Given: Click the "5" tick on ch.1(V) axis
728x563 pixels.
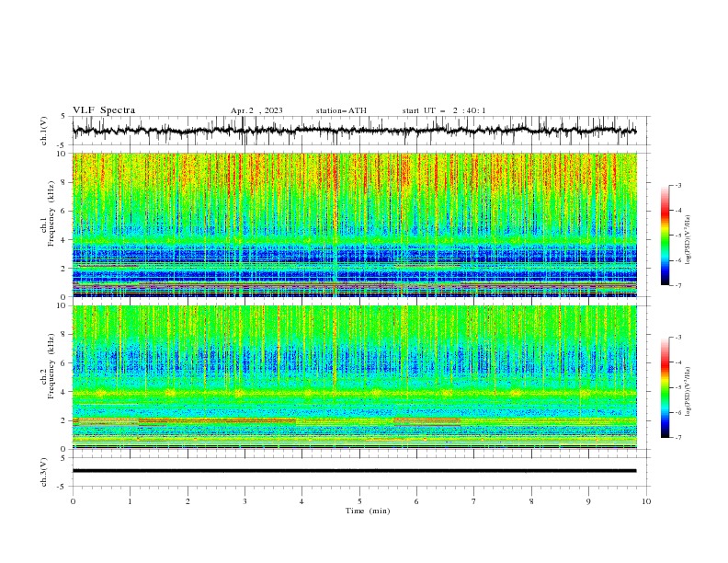Looking at the screenshot, I should pos(64,116).
